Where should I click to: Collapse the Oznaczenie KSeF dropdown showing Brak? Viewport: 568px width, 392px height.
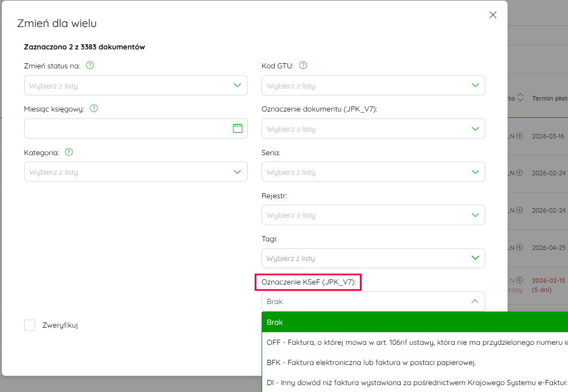tap(373, 301)
